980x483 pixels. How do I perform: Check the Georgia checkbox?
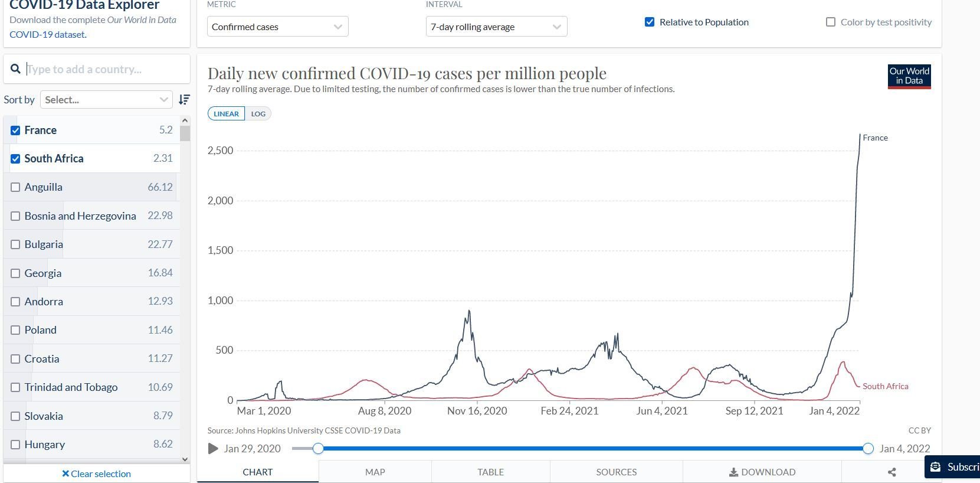point(15,273)
